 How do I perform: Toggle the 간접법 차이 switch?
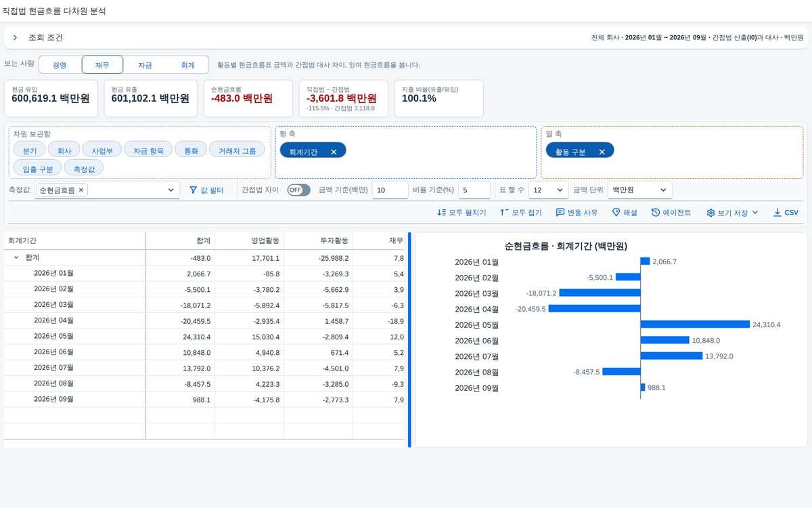298,190
